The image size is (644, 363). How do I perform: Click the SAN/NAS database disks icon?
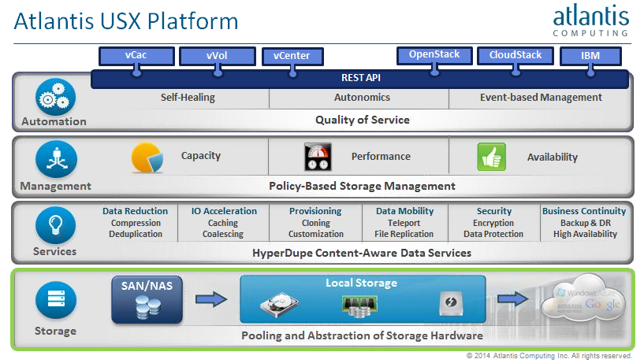(x=148, y=308)
